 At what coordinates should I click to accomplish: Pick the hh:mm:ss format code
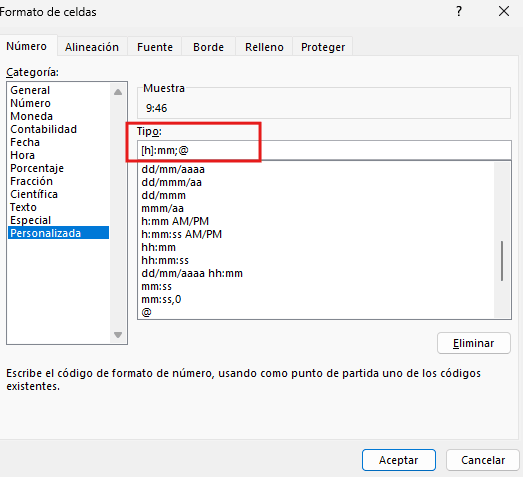(x=316, y=260)
